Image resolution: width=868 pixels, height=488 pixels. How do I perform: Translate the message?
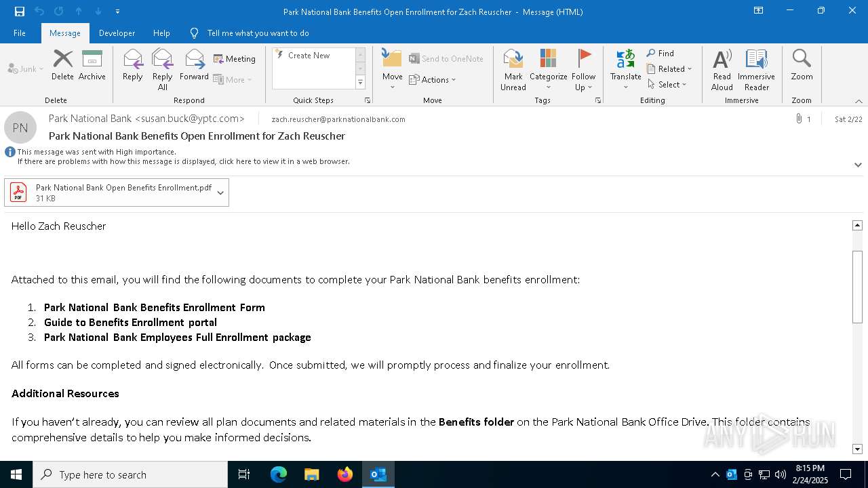click(x=625, y=70)
